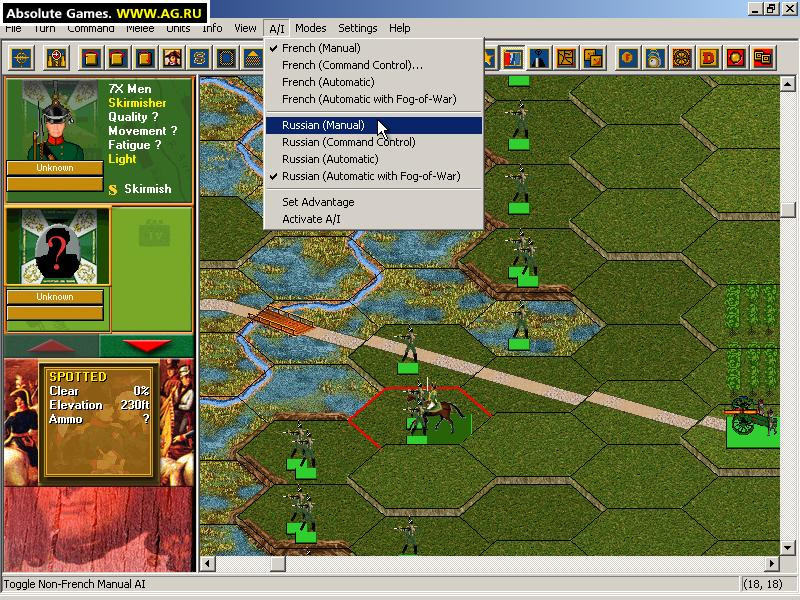Click Unknown bar under leader portrait

pyautogui.click(x=55, y=297)
